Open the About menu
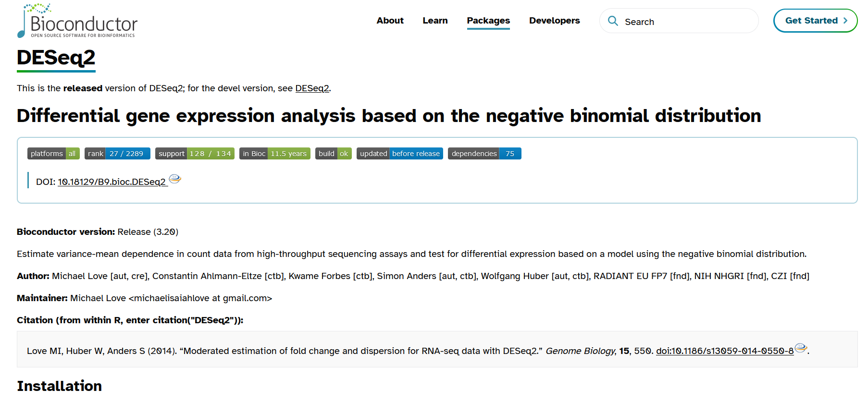Image resolution: width=868 pixels, height=402 pixels. coord(390,21)
